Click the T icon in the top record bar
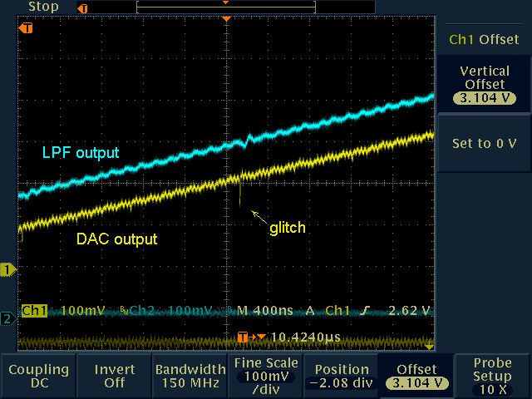The width and height of the screenshot is (532, 399). (82, 7)
